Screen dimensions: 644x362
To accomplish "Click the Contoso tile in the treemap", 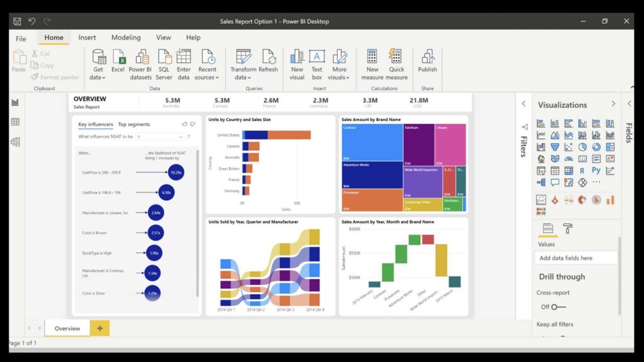I will [371, 142].
